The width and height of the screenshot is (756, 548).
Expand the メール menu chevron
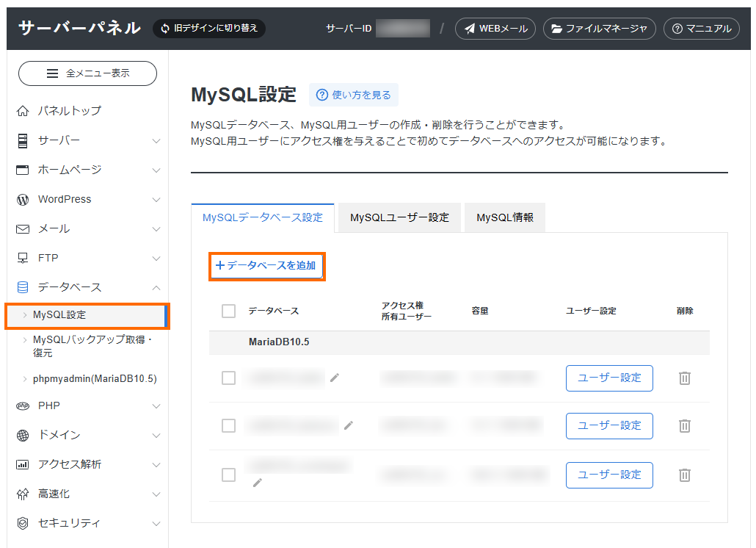point(156,229)
